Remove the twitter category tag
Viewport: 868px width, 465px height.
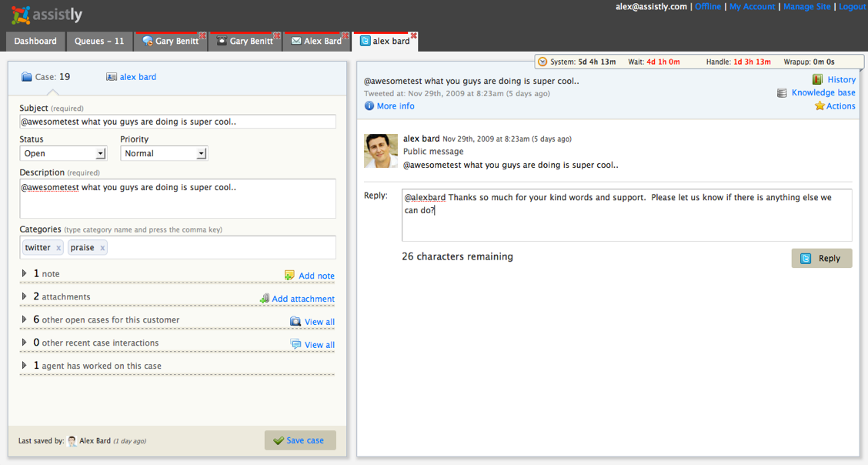coord(58,248)
